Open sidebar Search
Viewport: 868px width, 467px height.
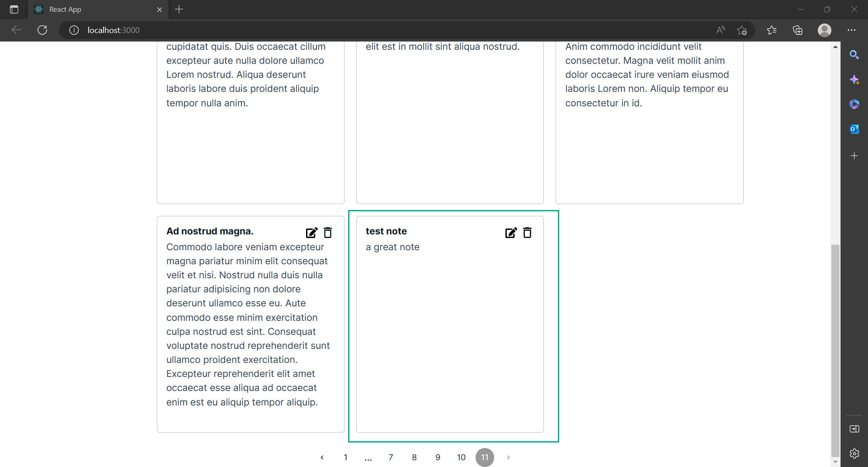[x=854, y=55]
